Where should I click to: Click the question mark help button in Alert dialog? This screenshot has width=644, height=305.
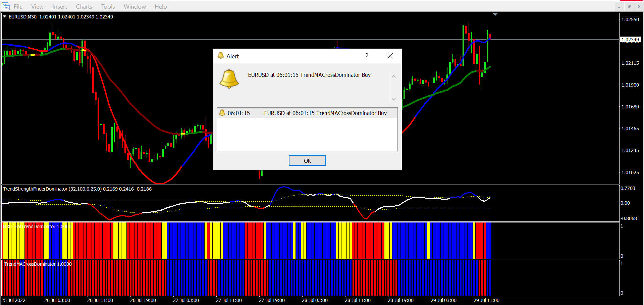(x=367, y=56)
